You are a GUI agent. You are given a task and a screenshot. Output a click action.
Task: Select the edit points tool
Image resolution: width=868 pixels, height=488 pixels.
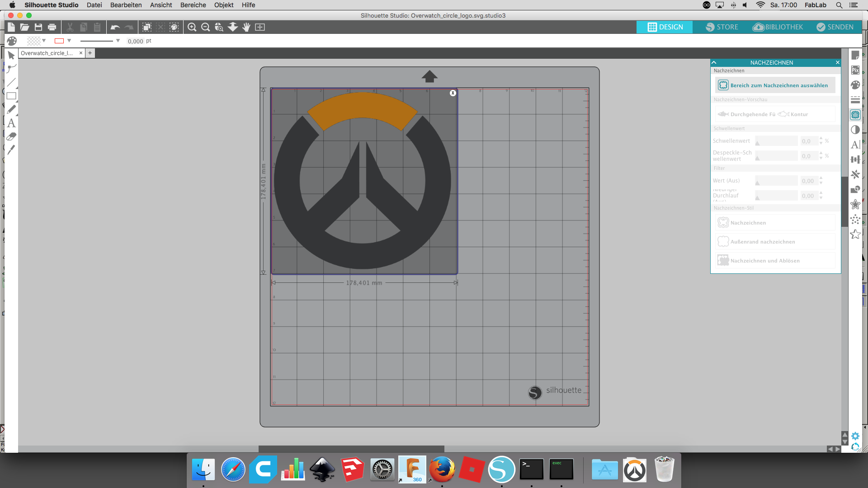pos(11,69)
